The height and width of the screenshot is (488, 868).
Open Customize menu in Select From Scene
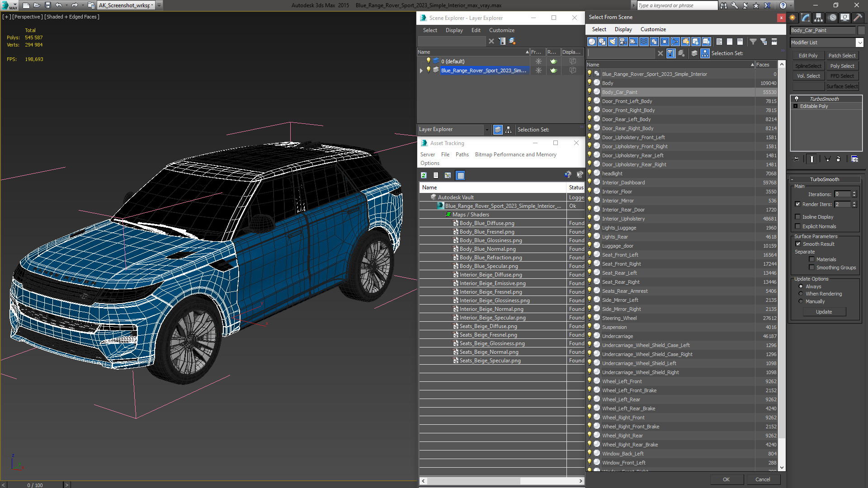(x=653, y=29)
